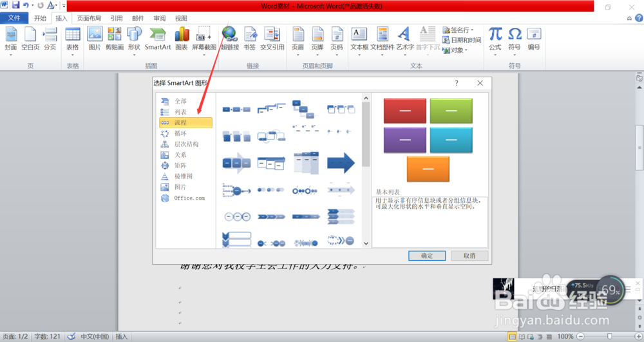Insert a number (编号)

pyautogui.click(x=534, y=39)
